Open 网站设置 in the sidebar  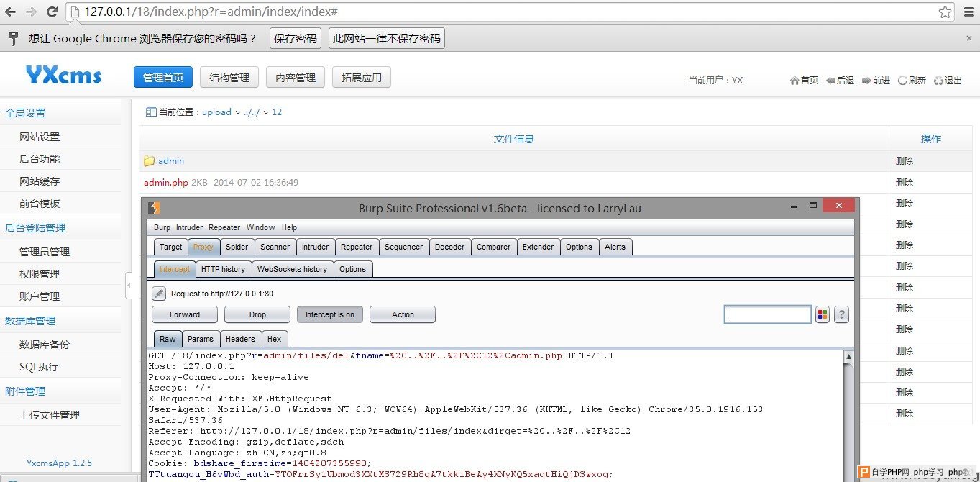point(40,137)
